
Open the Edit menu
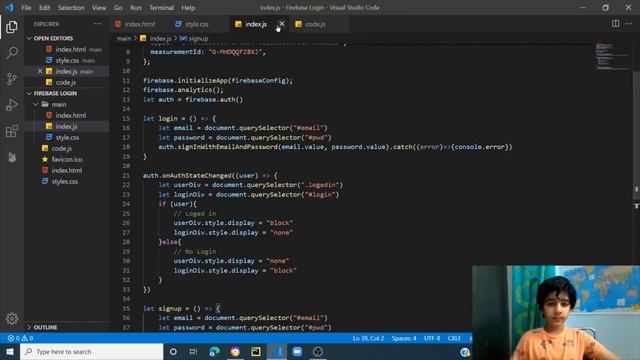pyautogui.click(x=44, y=7)
